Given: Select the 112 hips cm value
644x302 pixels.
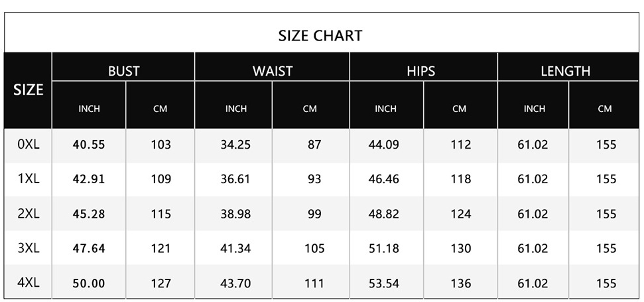Looking at the screenshot, I should tap(460, 144).
